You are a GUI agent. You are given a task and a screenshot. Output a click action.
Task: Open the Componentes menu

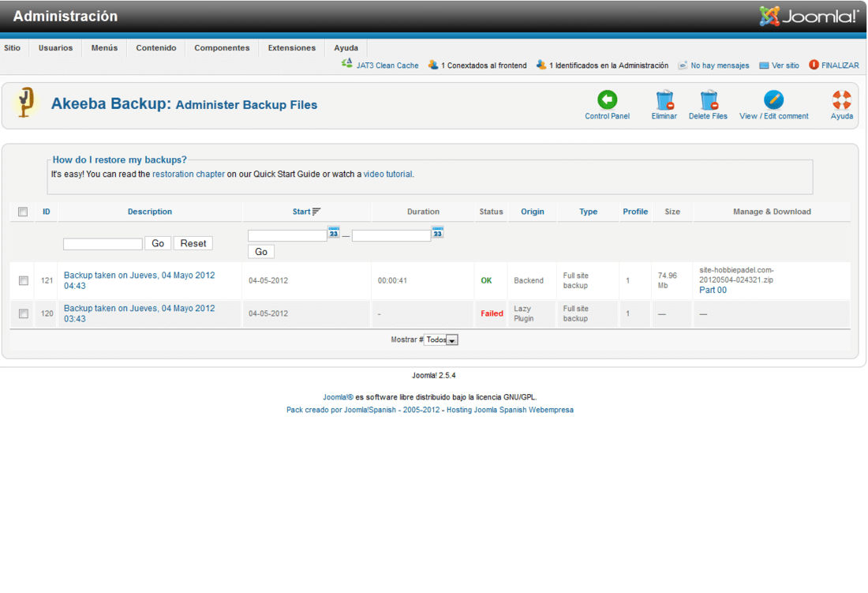[222, 48]
